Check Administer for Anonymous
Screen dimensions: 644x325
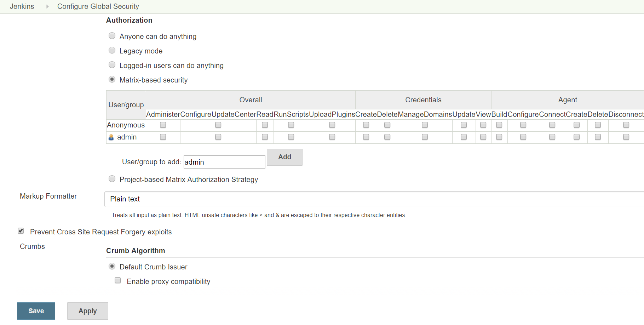tap(163, 125)
